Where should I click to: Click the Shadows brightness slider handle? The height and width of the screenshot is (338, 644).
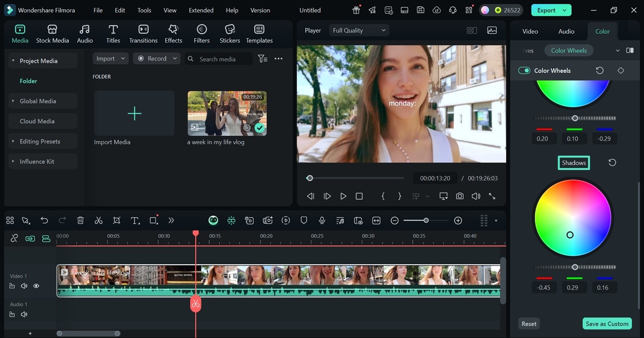point(575,267)
